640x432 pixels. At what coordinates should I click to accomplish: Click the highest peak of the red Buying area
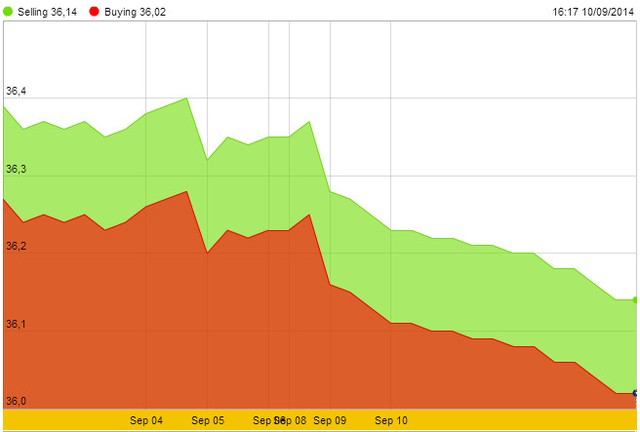(x=187, y=191)
